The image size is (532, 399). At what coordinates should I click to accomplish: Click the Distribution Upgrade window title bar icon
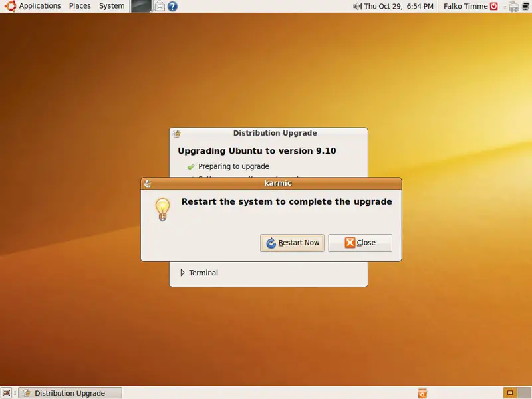[176, 134]
